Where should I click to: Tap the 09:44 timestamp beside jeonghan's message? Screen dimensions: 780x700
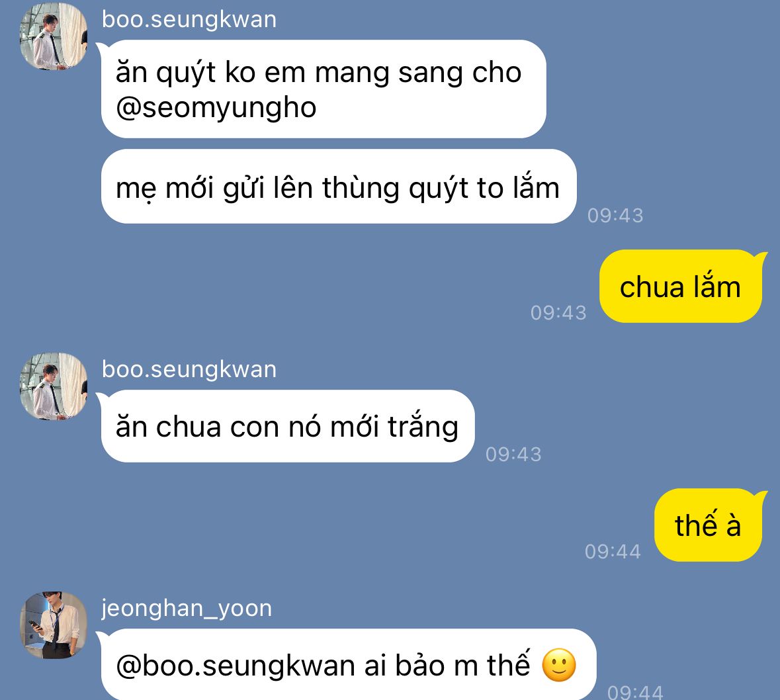635,691
